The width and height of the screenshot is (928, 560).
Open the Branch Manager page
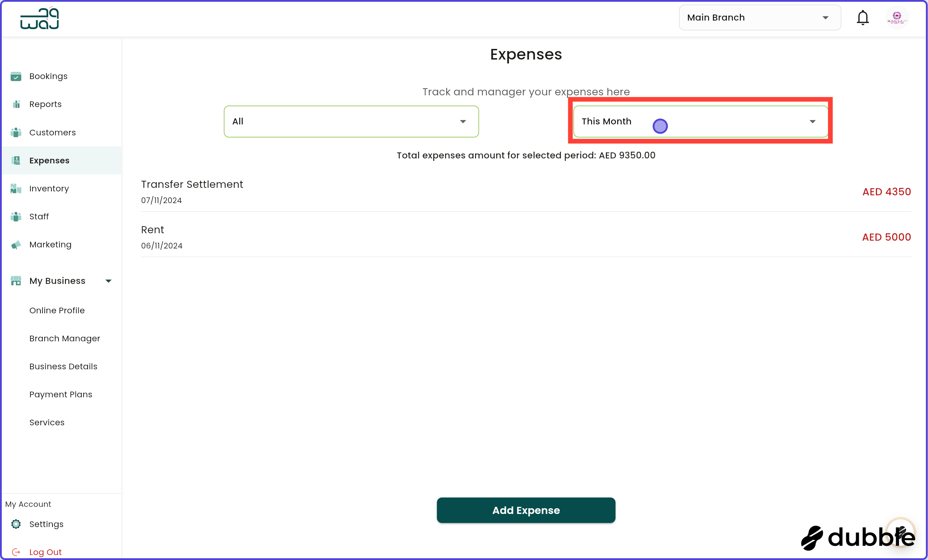65,338
